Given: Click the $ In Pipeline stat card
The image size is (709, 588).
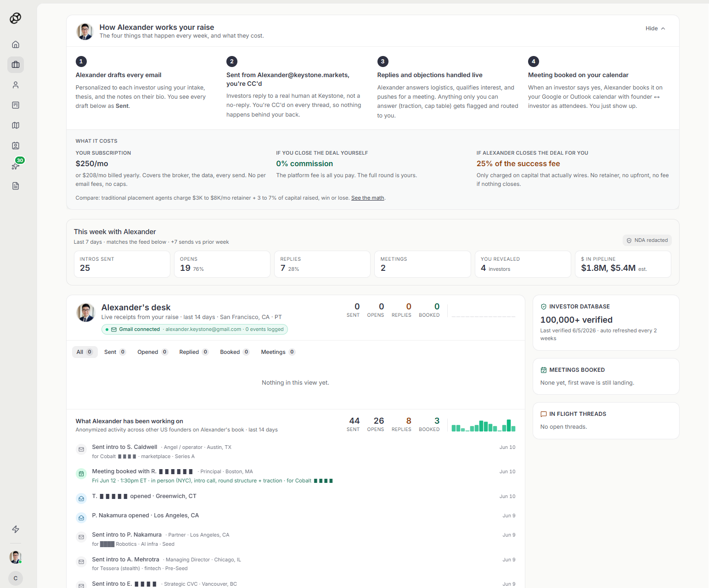Looking at the screenshot, I should click(623, 264).
